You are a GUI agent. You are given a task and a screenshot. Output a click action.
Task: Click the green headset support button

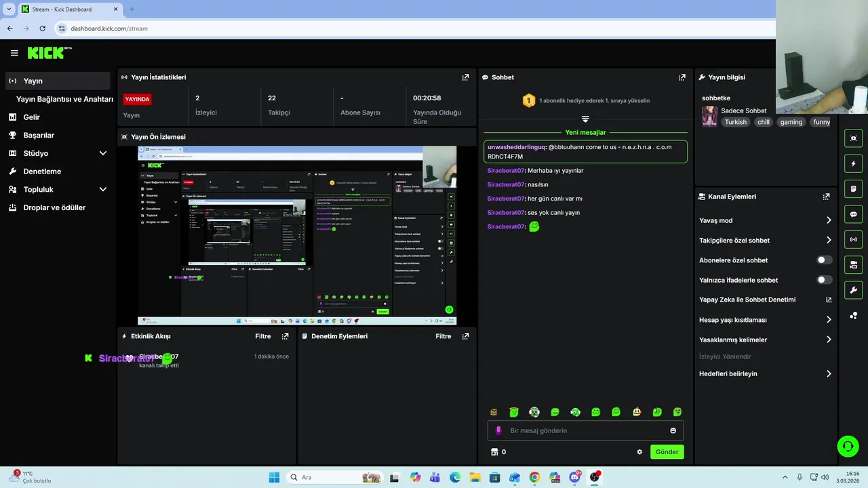click(x=848, y=446)
